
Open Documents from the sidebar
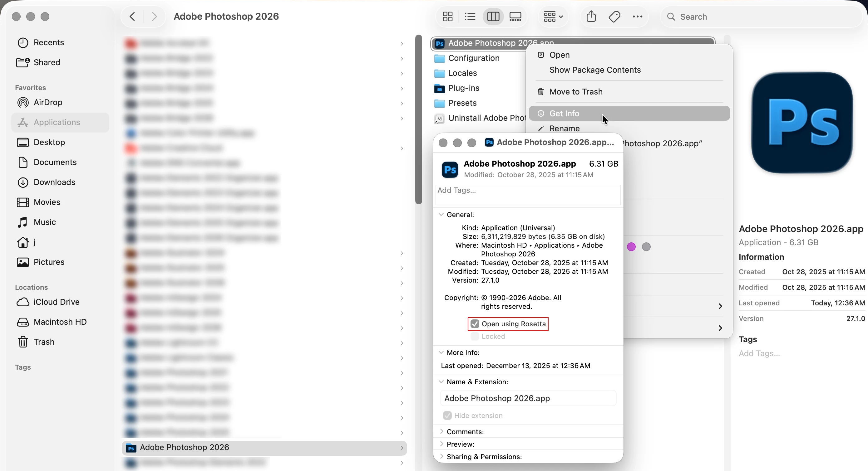pos(60,162)
